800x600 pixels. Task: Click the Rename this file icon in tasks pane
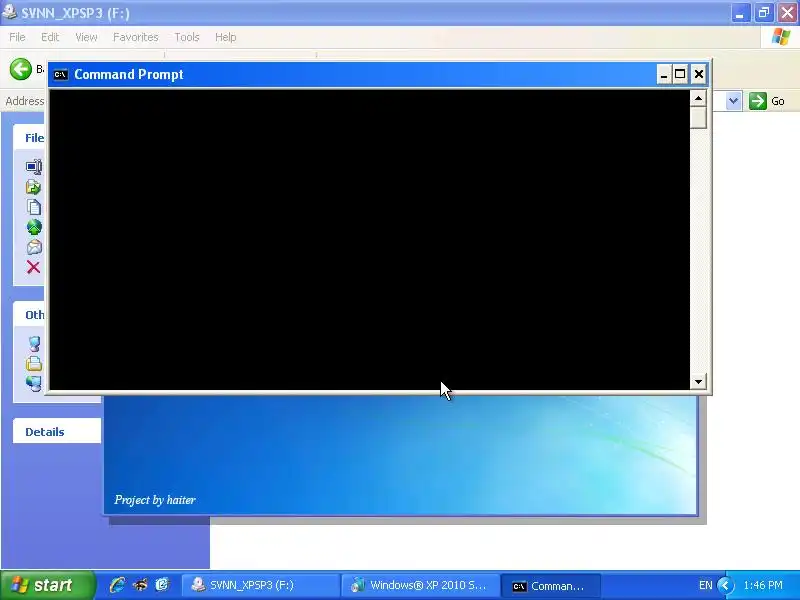click(x=34, y=166)
